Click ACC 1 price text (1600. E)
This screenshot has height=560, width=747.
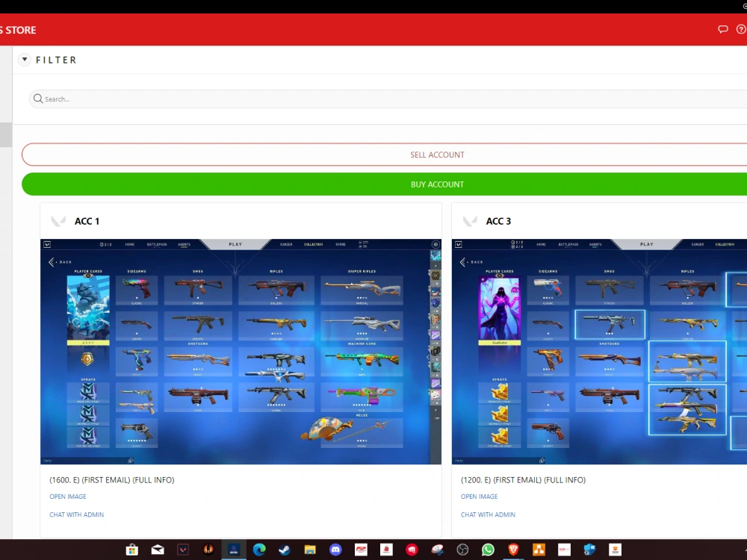(x=64, y=480)
